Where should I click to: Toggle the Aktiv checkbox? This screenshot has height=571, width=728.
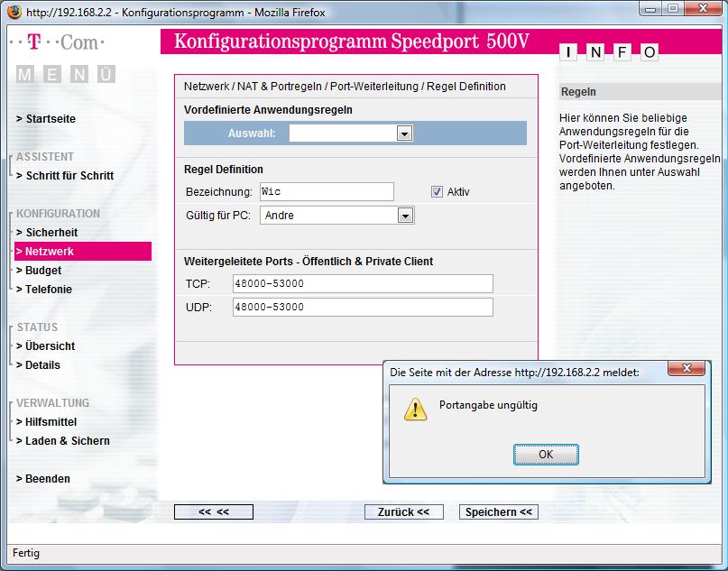[437, 192]
